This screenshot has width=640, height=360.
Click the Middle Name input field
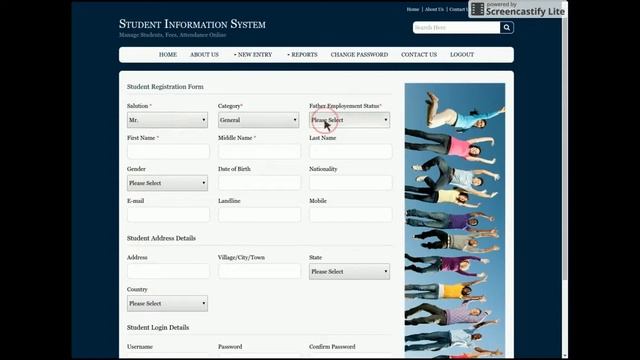tap(259, 151)
